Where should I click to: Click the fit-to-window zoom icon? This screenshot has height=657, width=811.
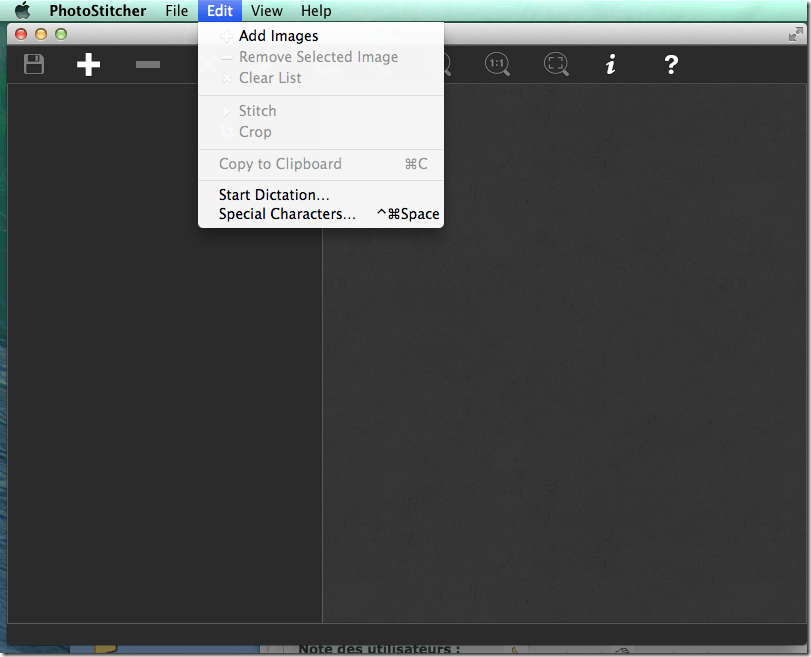tap(556, 65)
